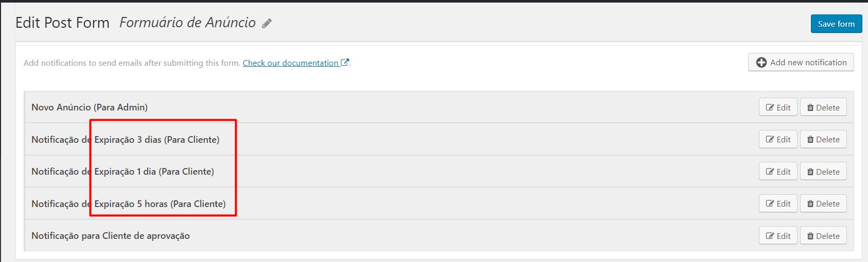
Task: Select the Expiração 5 horas (Para Cliente) title
Action: click(160, 204)
